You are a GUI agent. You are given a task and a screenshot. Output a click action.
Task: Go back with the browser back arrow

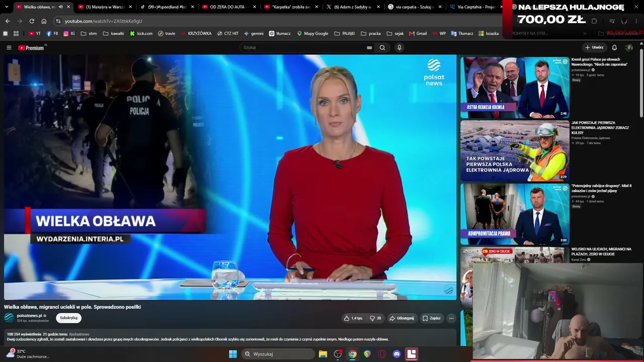[x=8, y=21]
